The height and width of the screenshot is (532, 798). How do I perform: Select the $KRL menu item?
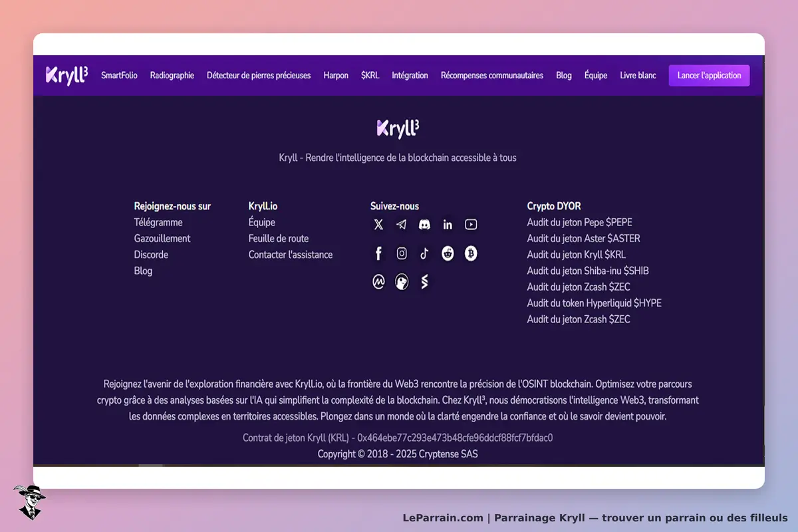370,75
